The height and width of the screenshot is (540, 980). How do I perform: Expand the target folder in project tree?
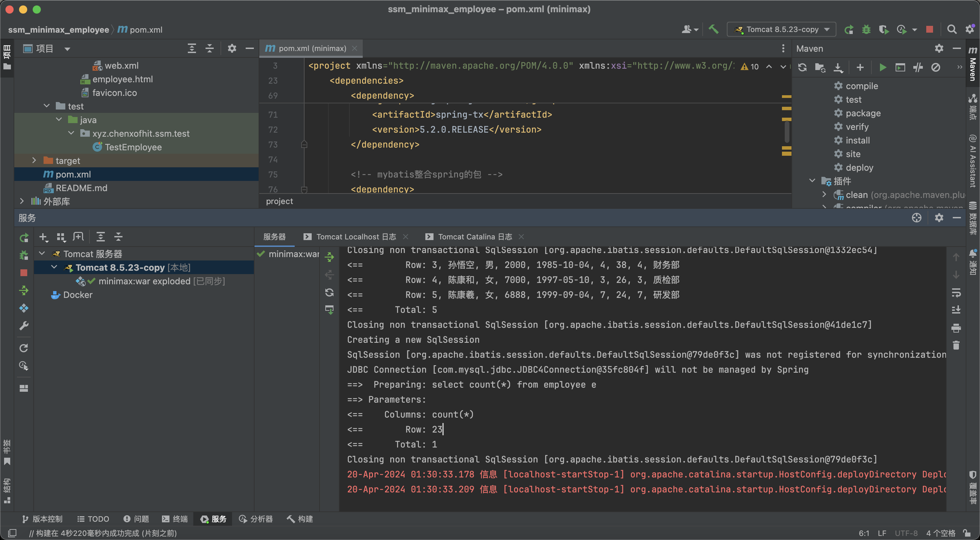(x=34, y=161)
